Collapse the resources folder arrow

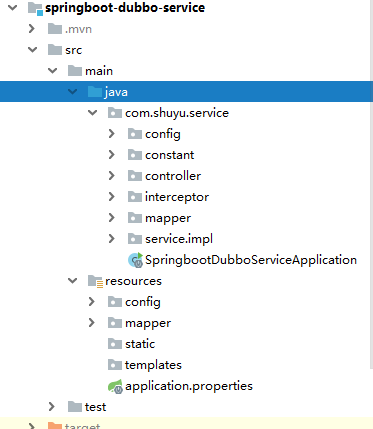[72, 281]
